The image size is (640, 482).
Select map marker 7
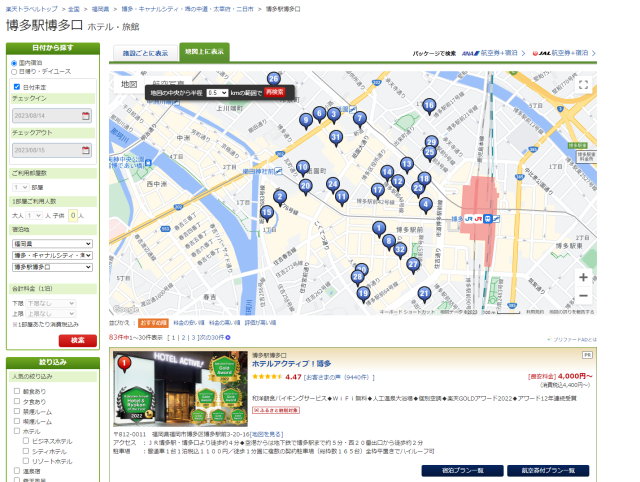[x=359, y=118]
